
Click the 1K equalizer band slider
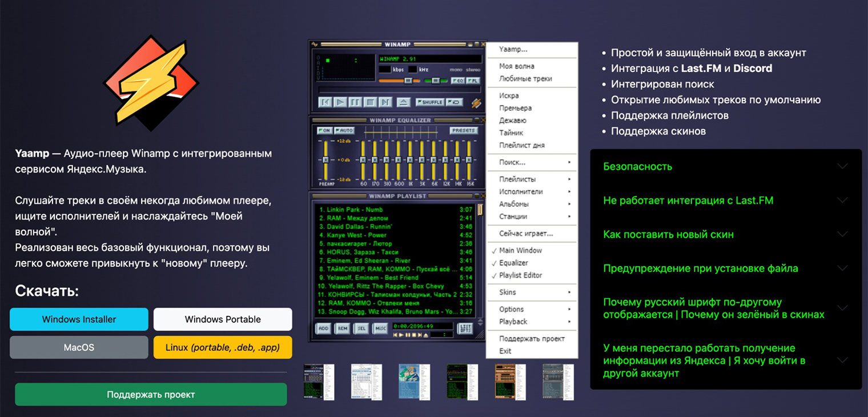pyautogui.click(x=411, y=159)
